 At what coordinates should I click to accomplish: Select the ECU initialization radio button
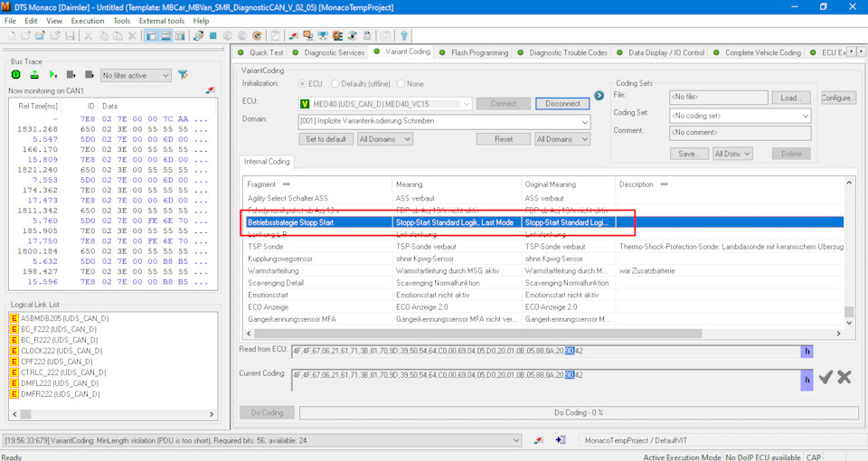point(303,83)
